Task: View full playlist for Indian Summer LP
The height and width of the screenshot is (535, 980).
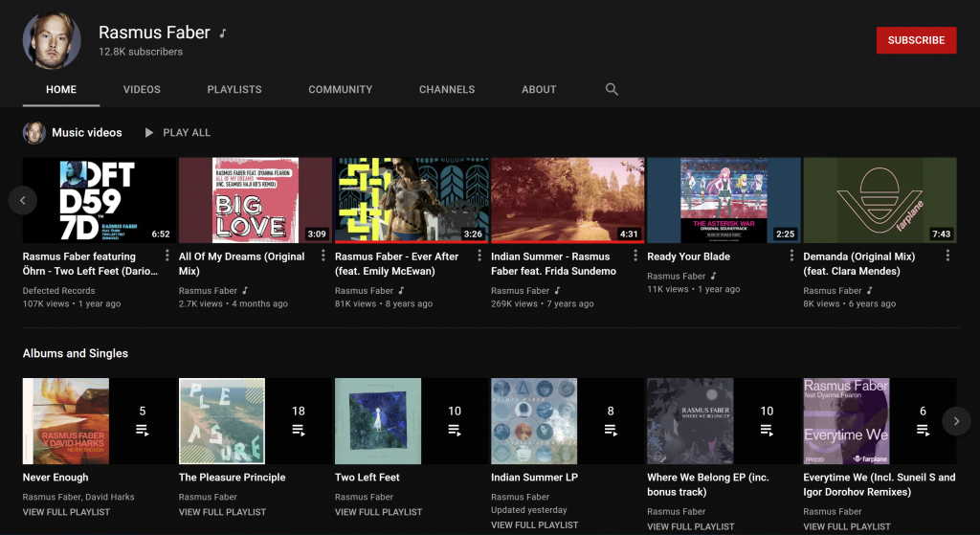Action: (534, 525)
